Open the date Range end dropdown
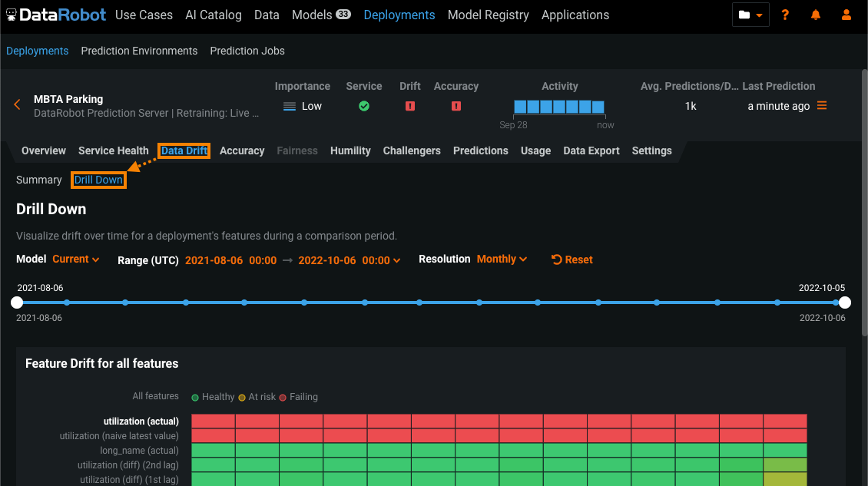The width and height of the screenshot is (868, 486). pyautogui.click(x=350, y=260)
